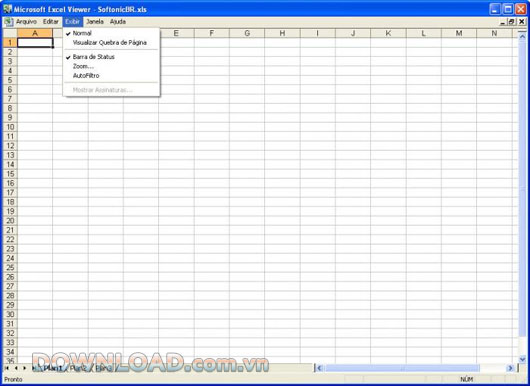
Task: Select row 10 header
Action: click(10, 127)
